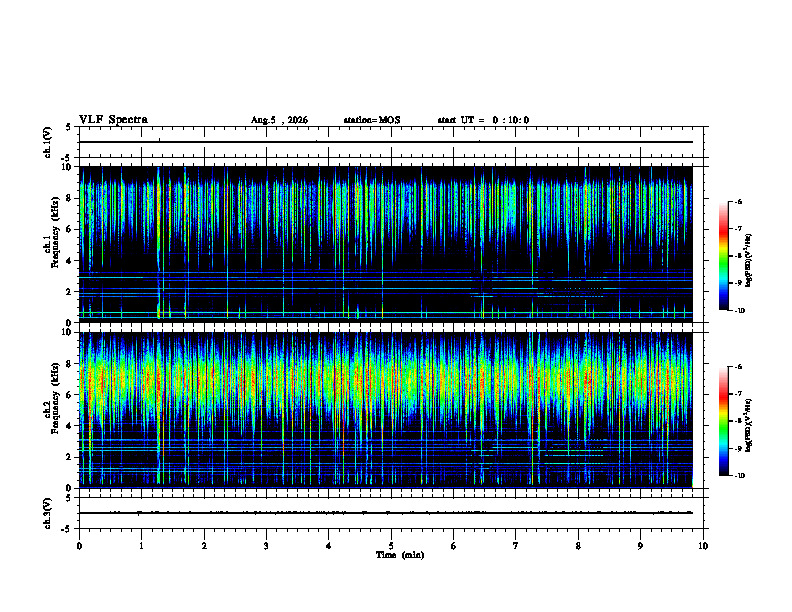Click the -6 label on ch.1 colorbar
Image resolution: width=792 pixels, height=612 pixels.
click(x=738, y=201)
